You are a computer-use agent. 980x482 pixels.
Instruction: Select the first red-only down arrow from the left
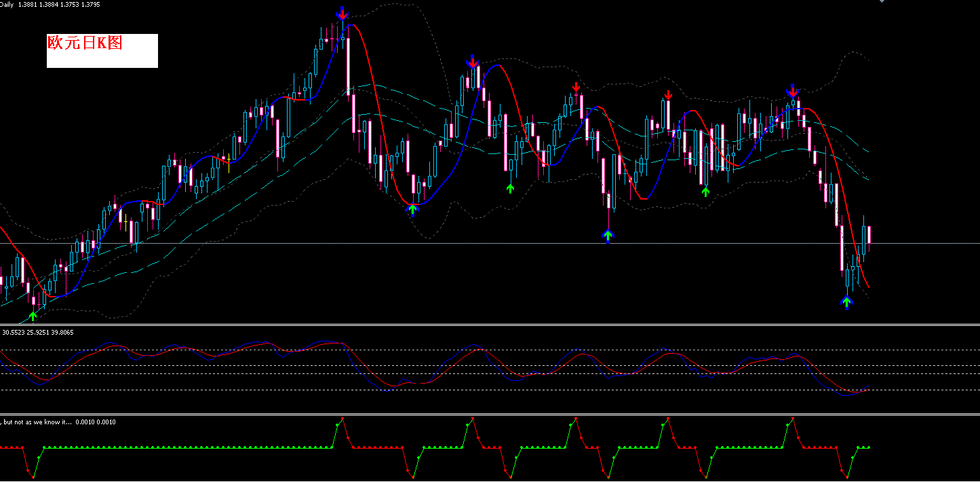point(576,87)
